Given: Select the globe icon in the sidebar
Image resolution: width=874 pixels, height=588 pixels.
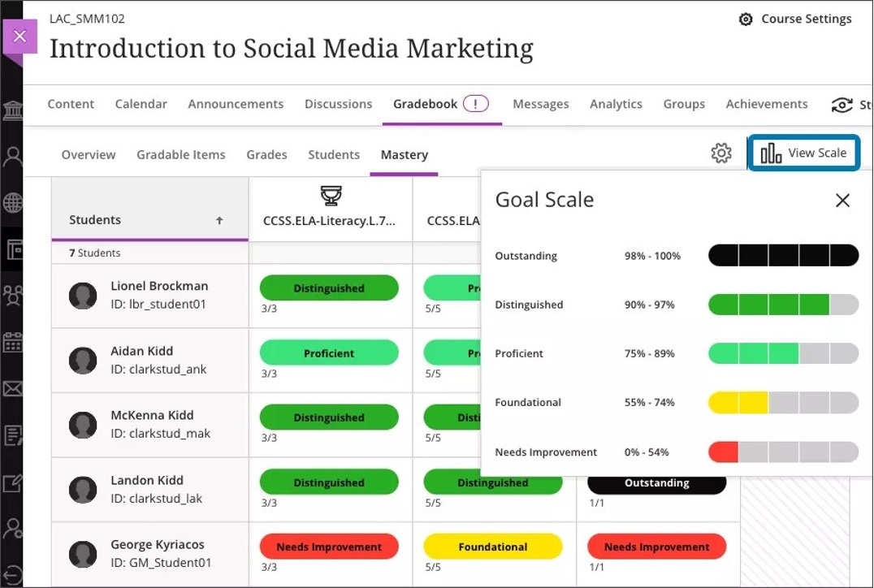Looking at the screenshot, I should (x=12, y=203).
